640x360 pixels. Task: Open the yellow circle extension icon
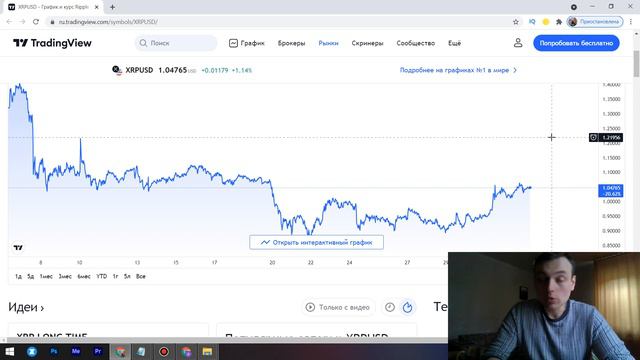click(x=545, y=22)
